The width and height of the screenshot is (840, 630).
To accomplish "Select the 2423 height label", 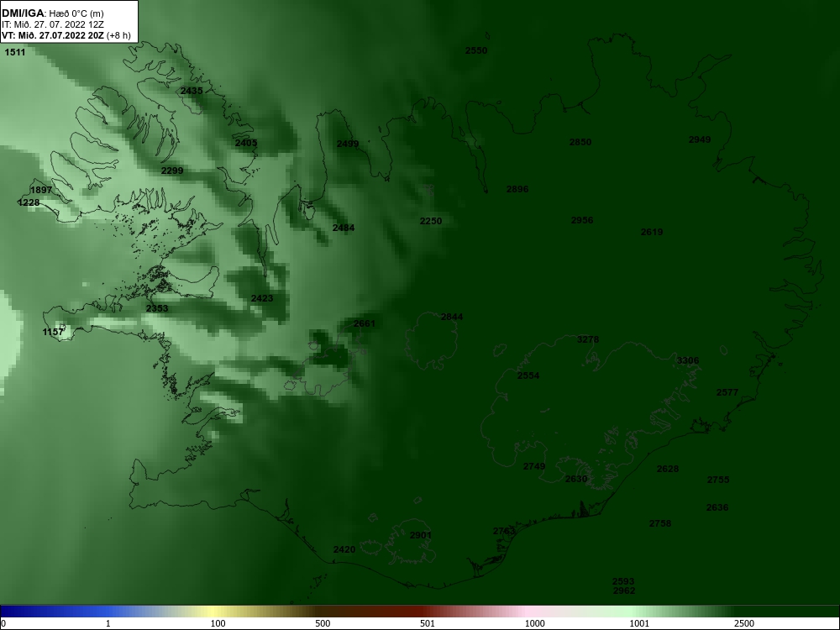I will pos(262,299).
